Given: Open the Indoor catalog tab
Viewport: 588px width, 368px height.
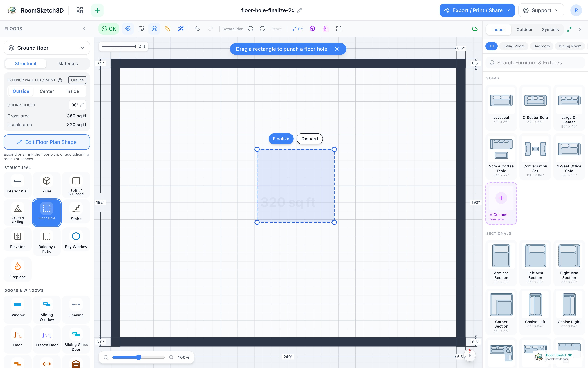Looking at the screenshot, I should tap(498, 29).
